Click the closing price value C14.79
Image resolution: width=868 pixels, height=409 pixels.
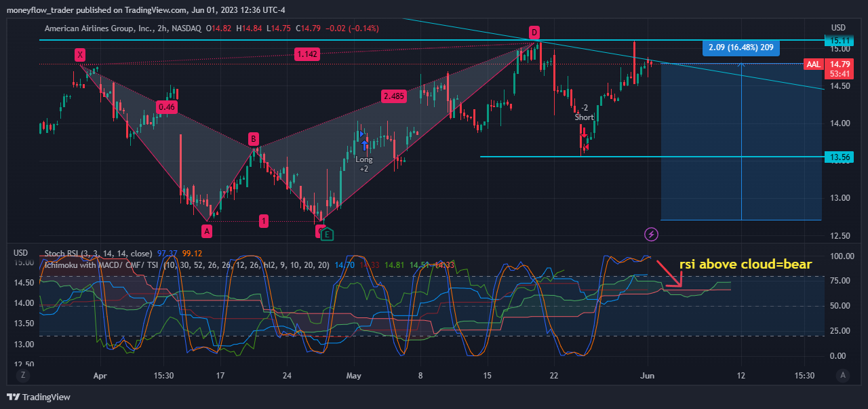tap(310, 28)
